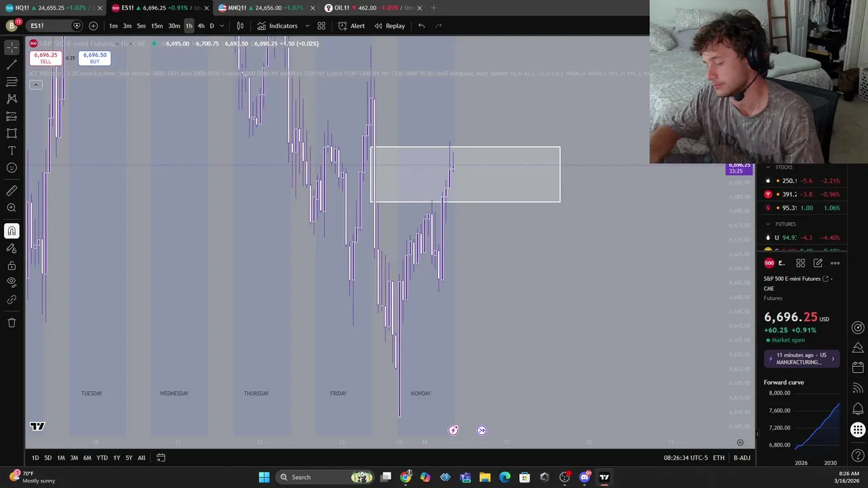Switch to the OIL1! browser tab
The image size is (868, 488).
pyautogui.click(x=372, y=7)
